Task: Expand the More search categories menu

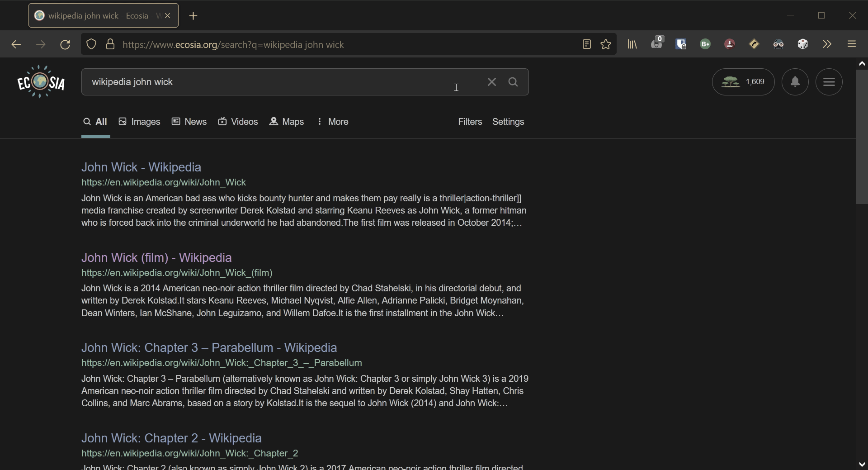Action: (333, 122)
